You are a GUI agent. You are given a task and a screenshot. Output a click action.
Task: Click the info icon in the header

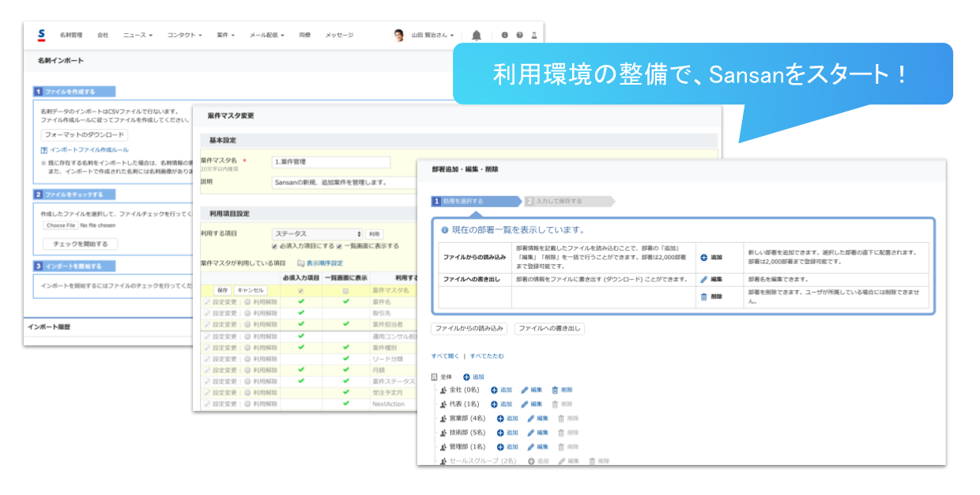point(505,36)
